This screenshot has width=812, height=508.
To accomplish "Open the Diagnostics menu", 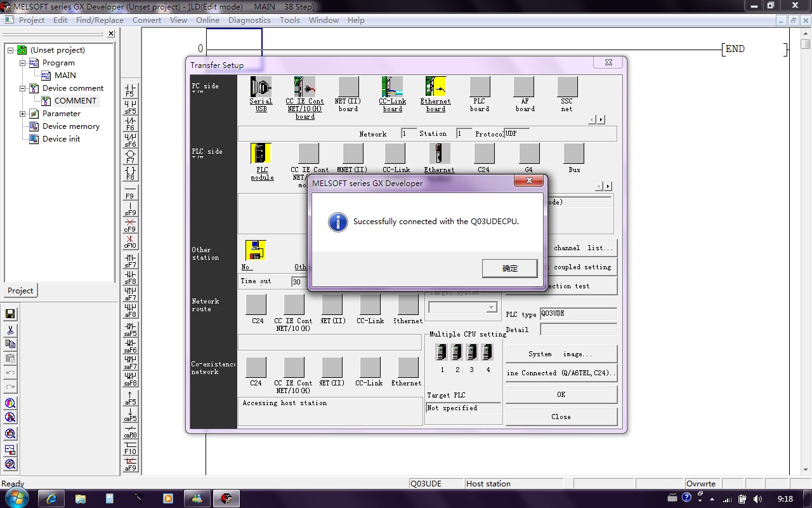I will click(x=249, y=20).
